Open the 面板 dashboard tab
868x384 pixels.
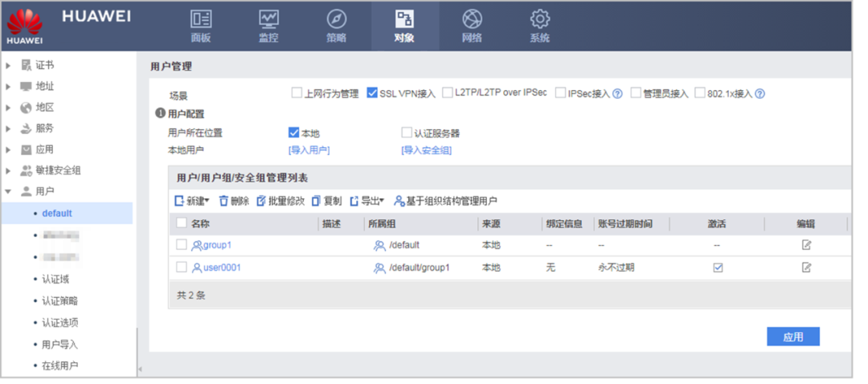[201, 26]
